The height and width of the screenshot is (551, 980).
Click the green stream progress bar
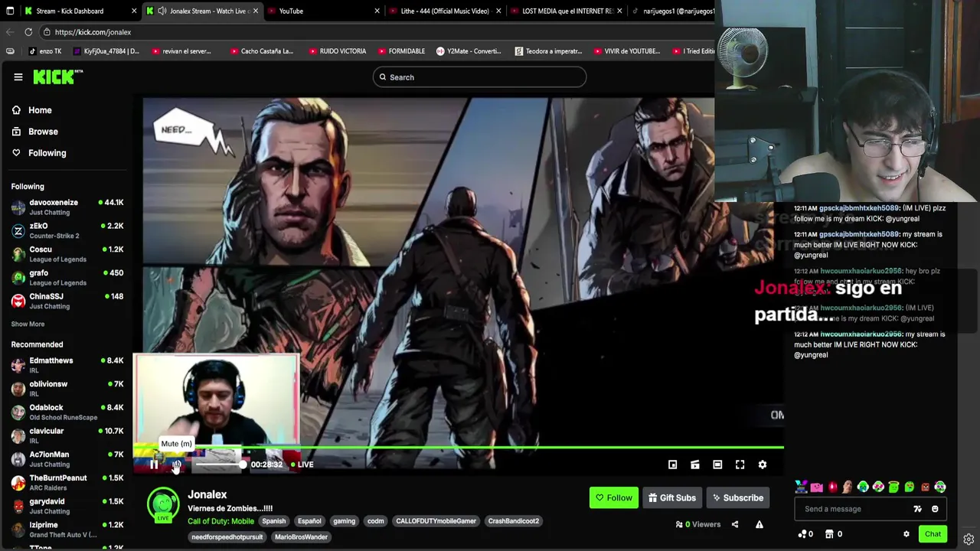pyautogui.click(x=459, y=448)
